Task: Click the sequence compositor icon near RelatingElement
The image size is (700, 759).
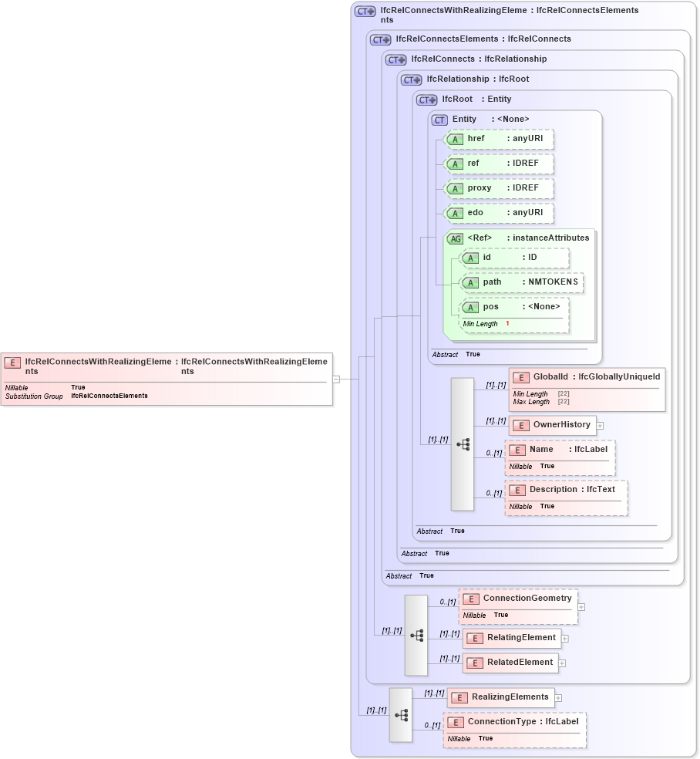Action: click(x=416, y=635)
